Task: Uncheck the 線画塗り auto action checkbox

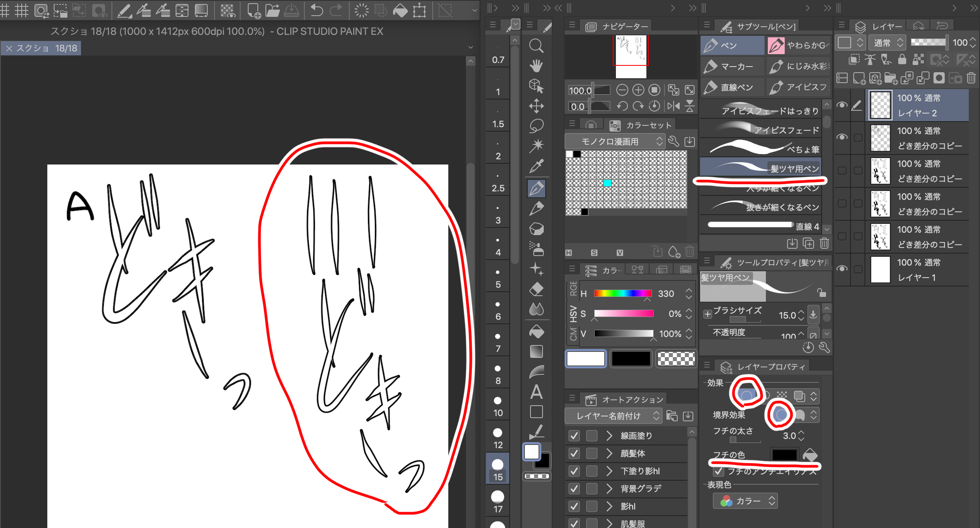Action: (x=574, y=436)
